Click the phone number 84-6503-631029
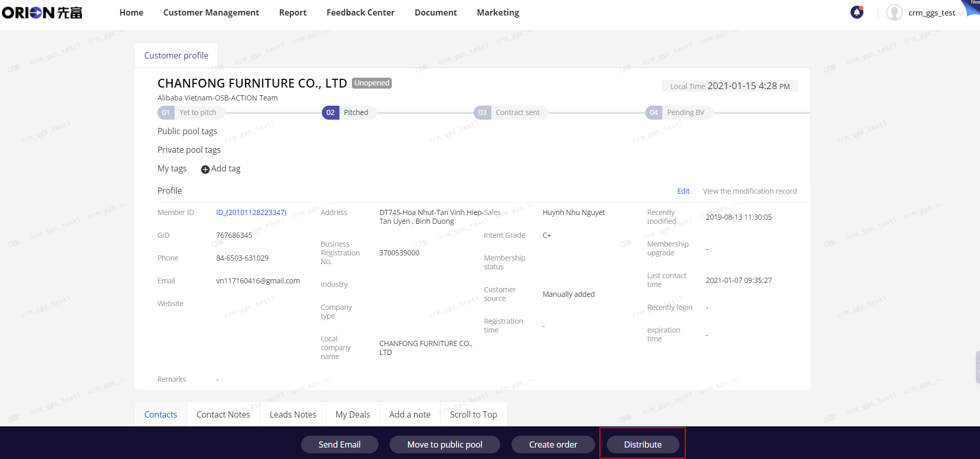Screen dimensions: 980x459 tap(243, 258)
